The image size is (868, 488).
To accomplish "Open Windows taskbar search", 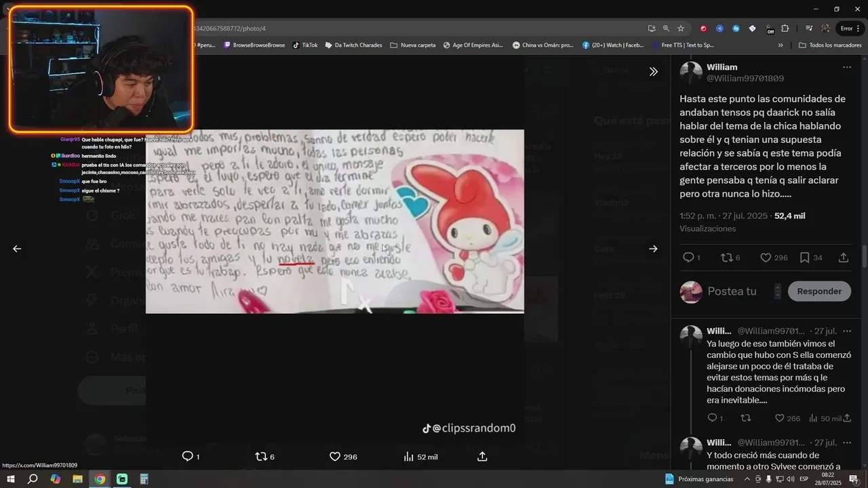I will [x=33, y=479].
